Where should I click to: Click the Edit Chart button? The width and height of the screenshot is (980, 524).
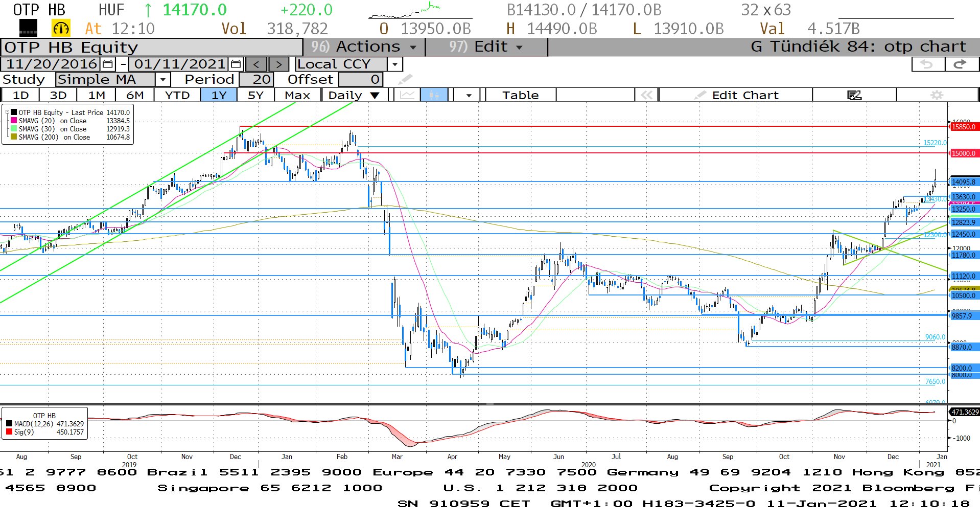click(736, 95)
